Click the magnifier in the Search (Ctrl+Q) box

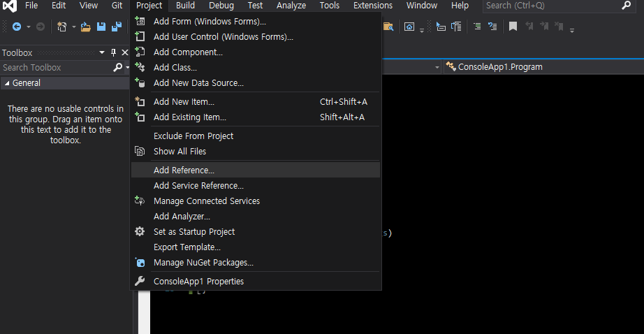627,6
